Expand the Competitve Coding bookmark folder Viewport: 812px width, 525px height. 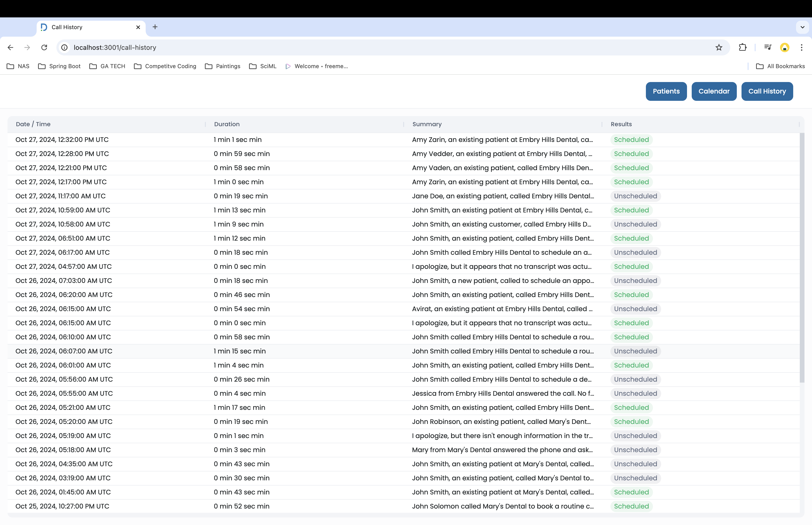165,66
